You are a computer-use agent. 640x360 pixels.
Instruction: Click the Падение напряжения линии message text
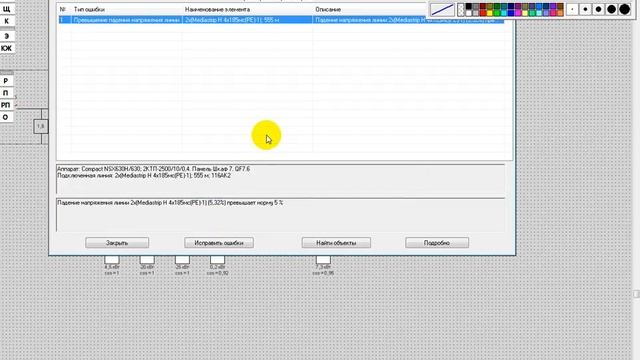click(x=170, y=202)
